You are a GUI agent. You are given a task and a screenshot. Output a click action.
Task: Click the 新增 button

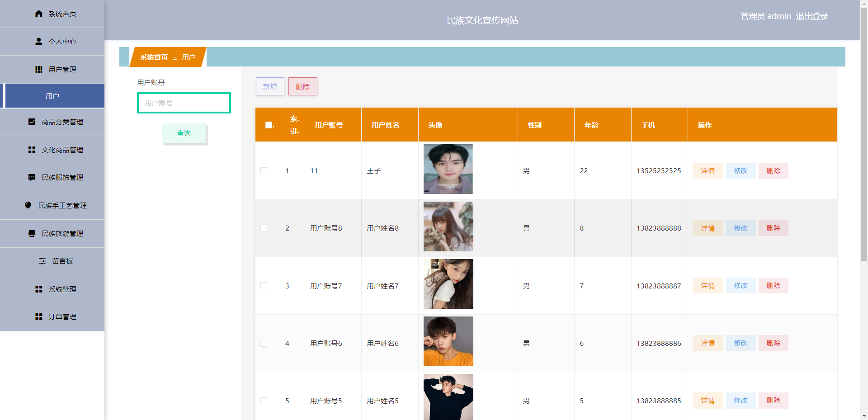[x=270, y=86]
